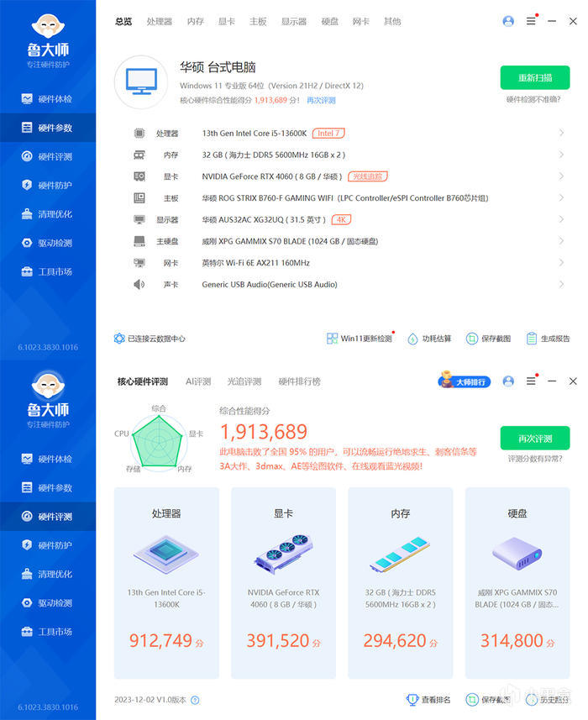Click 查看排名 trophy icon

click(412, 699)
